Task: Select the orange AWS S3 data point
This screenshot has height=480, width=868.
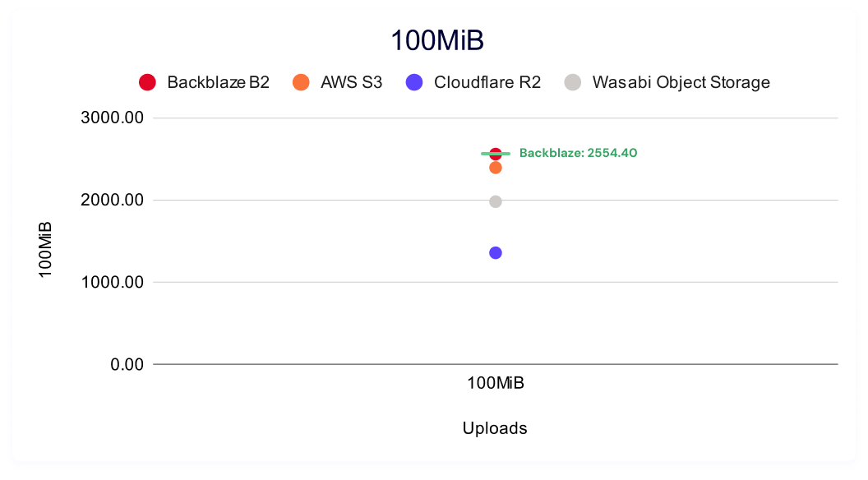Action: 496,168
